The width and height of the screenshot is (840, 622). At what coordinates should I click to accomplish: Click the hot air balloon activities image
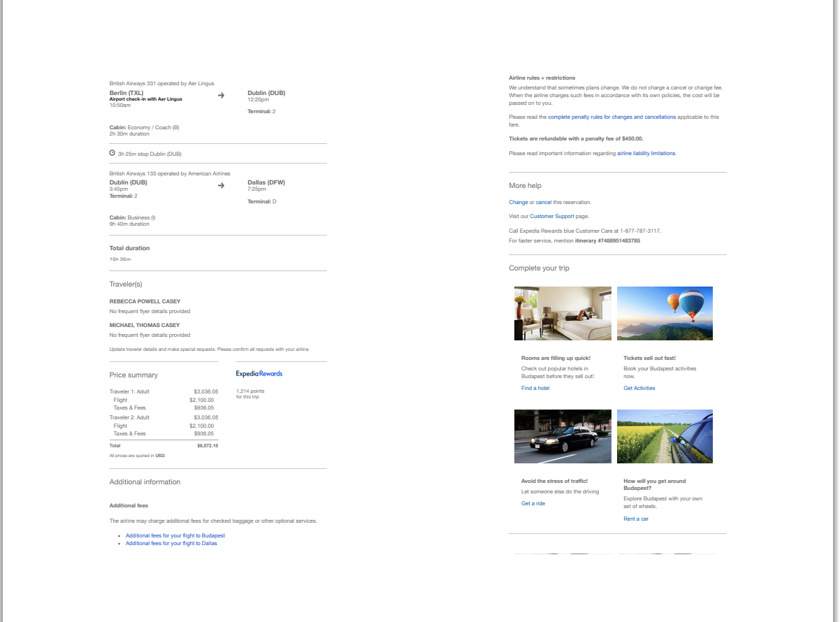[665, 313]
